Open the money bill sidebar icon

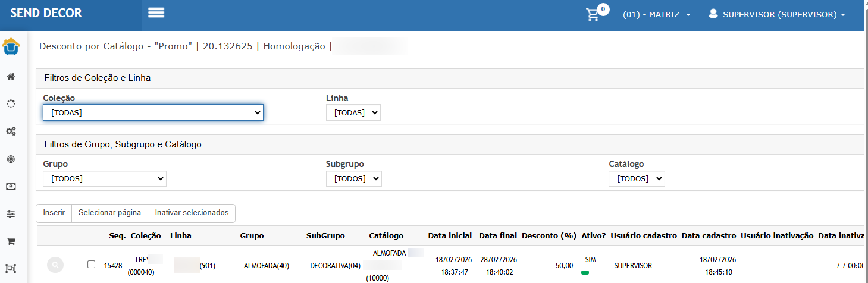(11, 186)
